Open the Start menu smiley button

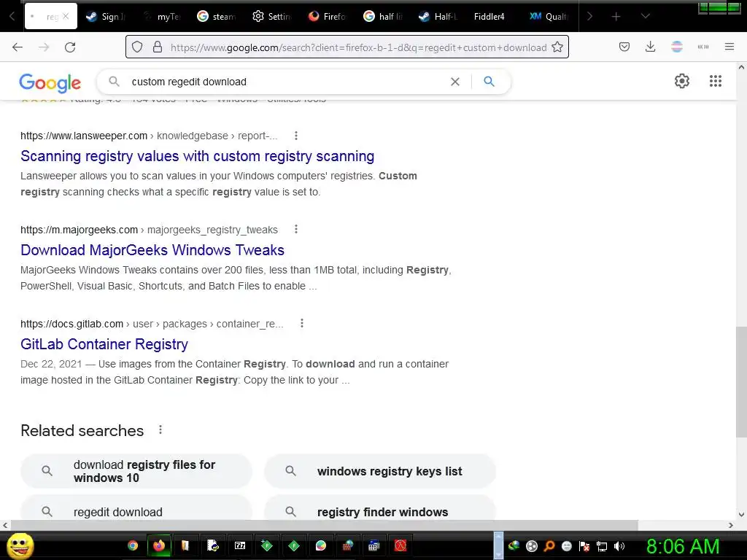tap(20, 545)
